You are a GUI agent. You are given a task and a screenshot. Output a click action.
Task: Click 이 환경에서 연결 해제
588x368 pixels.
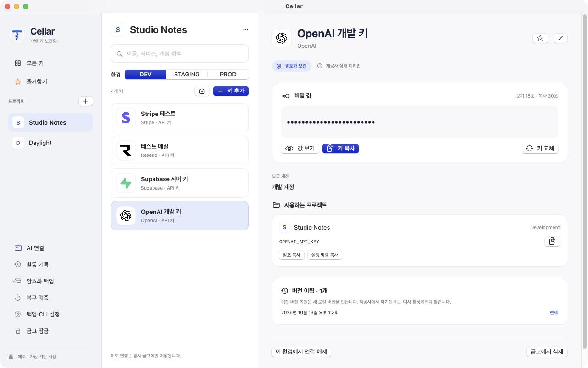pos(301,352)
